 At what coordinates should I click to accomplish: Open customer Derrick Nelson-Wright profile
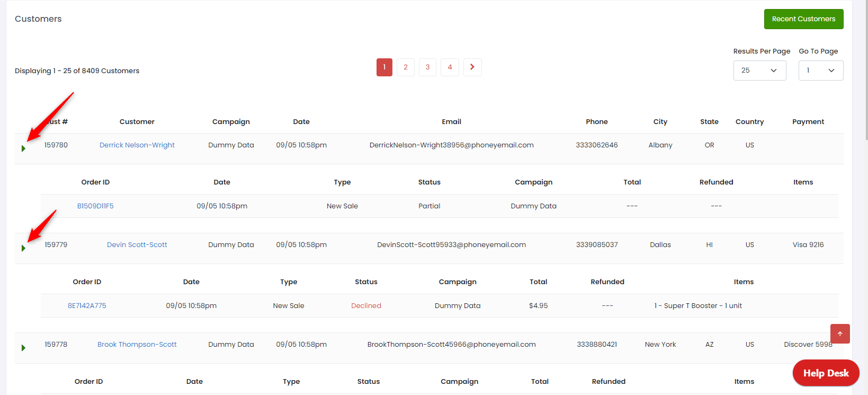137,145
